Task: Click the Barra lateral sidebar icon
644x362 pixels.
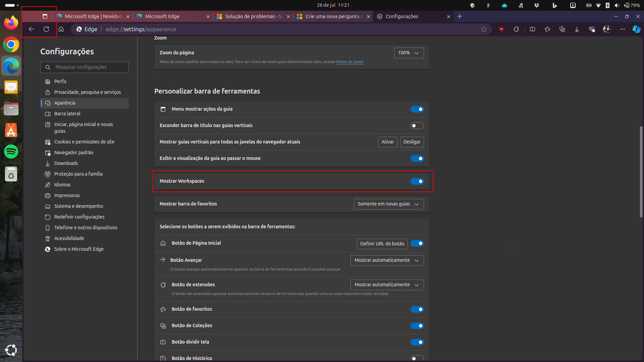Action: click(47, 114)
